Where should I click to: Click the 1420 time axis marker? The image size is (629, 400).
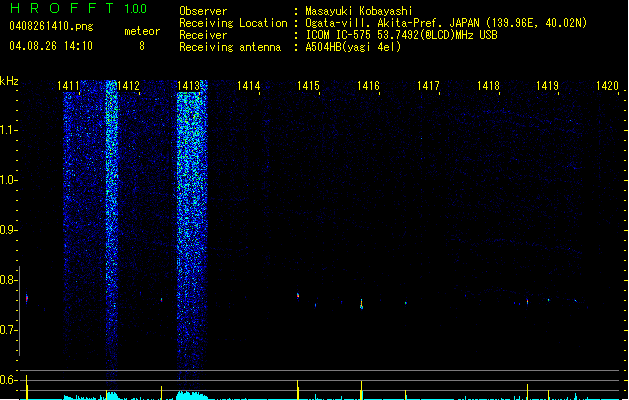pos(607,86)
